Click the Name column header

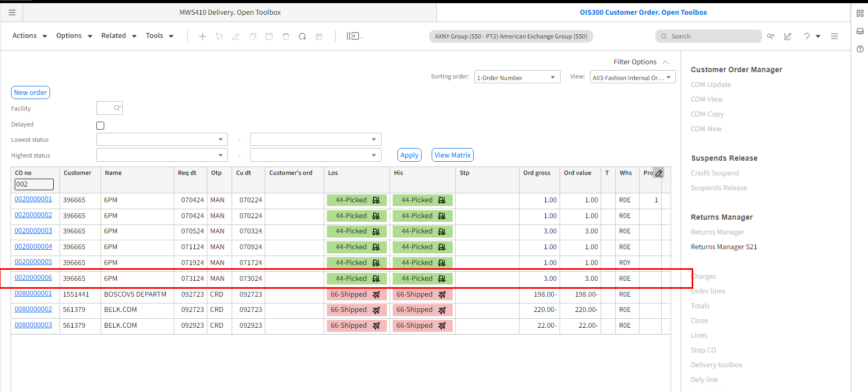pos(113,173)
